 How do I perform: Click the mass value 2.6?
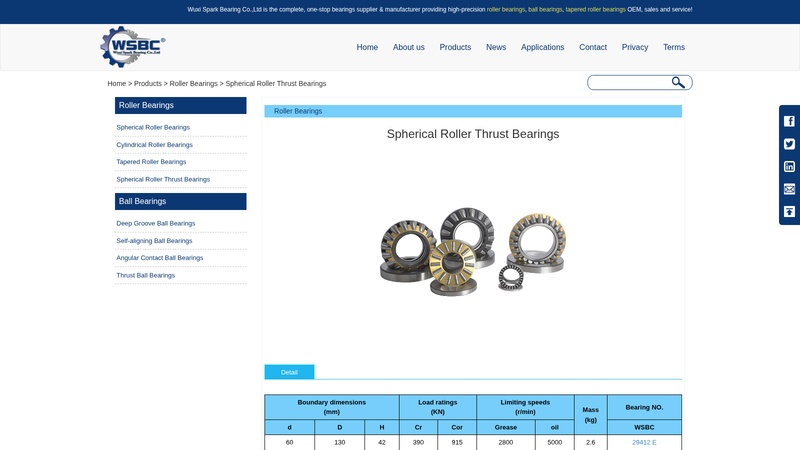[591, 442]
